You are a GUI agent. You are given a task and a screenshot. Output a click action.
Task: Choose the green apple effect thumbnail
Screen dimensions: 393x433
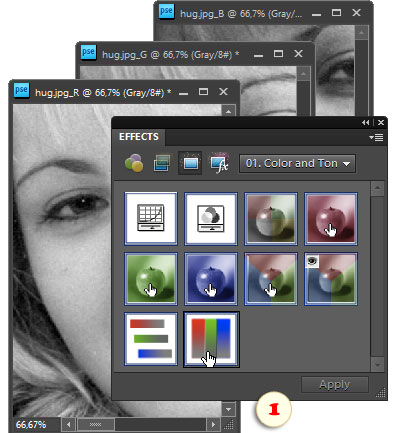click(151, 279)
